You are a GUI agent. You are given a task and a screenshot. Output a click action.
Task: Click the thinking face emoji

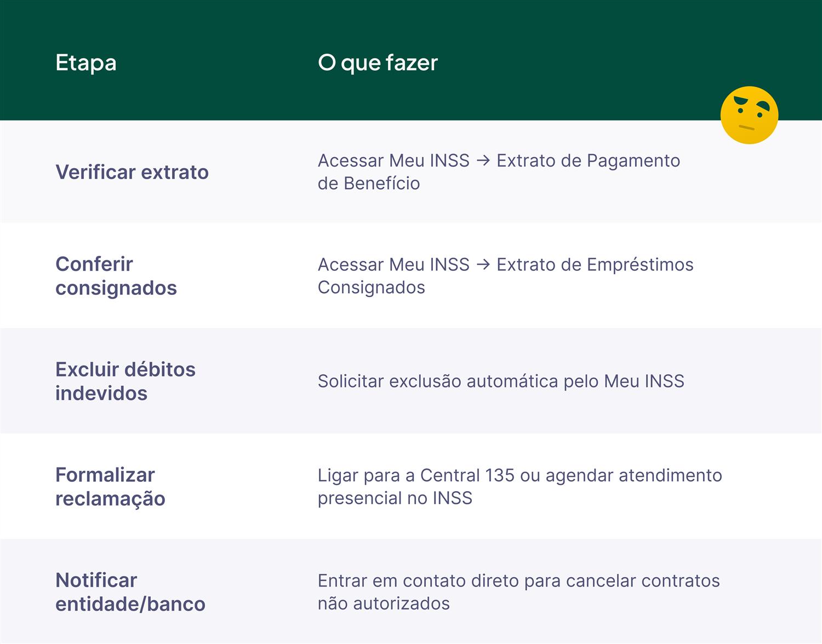pos(749,115)
